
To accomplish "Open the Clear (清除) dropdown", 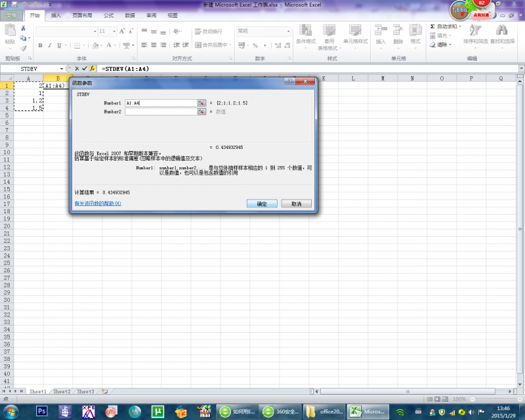I will tap(440, 45).
